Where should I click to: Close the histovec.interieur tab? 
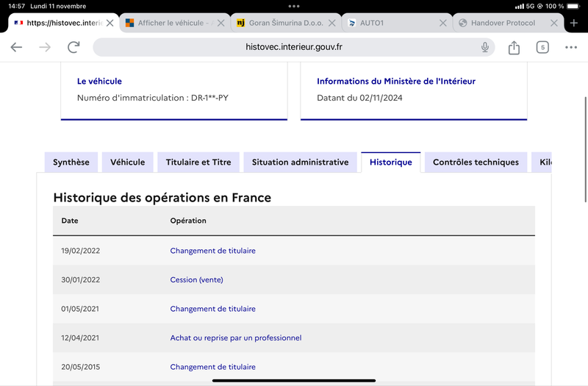pos(110,23)
